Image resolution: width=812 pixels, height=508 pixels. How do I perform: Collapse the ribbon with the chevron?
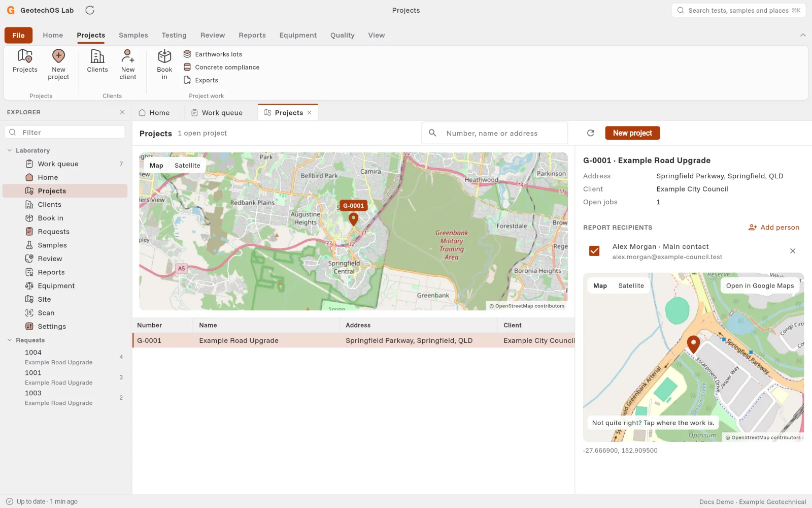[803, 35]
